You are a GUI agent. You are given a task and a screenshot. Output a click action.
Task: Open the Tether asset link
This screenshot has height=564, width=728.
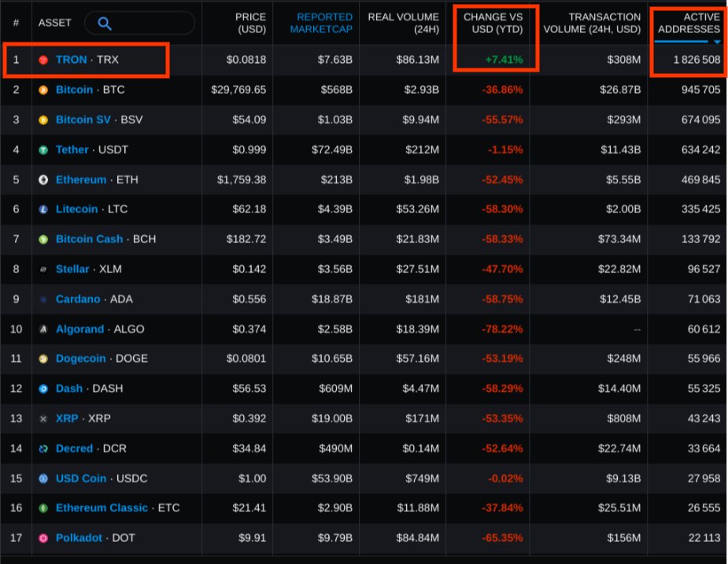pyautogui.click(x=72, y=150)
